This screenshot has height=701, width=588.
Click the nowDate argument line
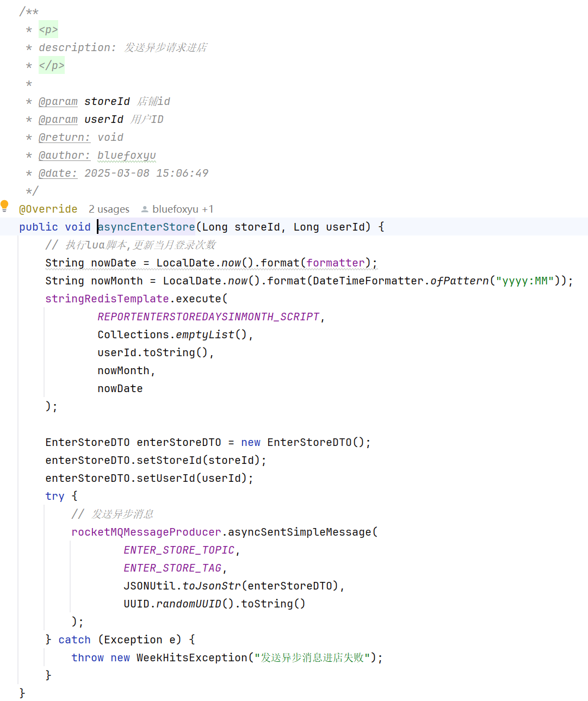[120, 389]
